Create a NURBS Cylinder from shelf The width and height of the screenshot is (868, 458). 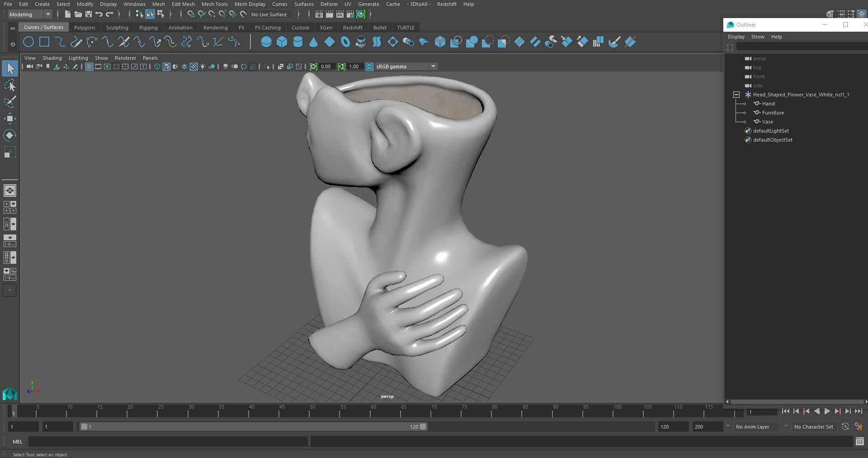tap(298, 42)
